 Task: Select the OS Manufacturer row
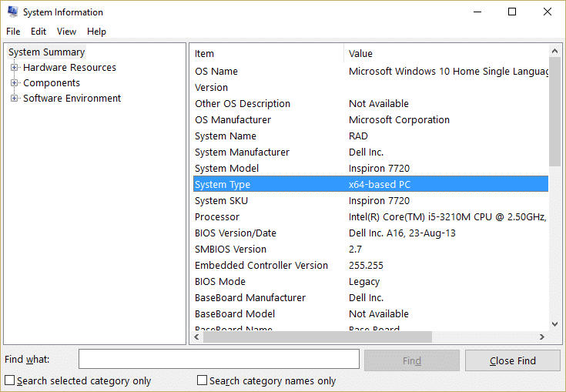tap(370, 120)
